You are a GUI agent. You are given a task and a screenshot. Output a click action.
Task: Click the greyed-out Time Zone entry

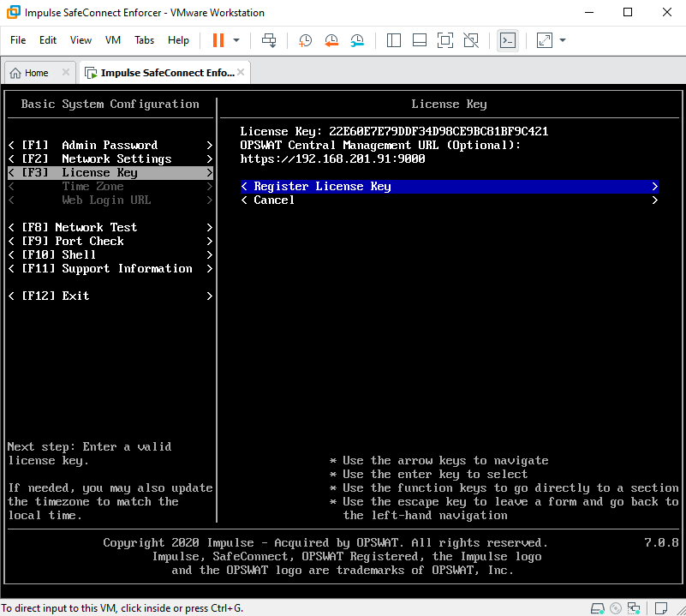110,186
